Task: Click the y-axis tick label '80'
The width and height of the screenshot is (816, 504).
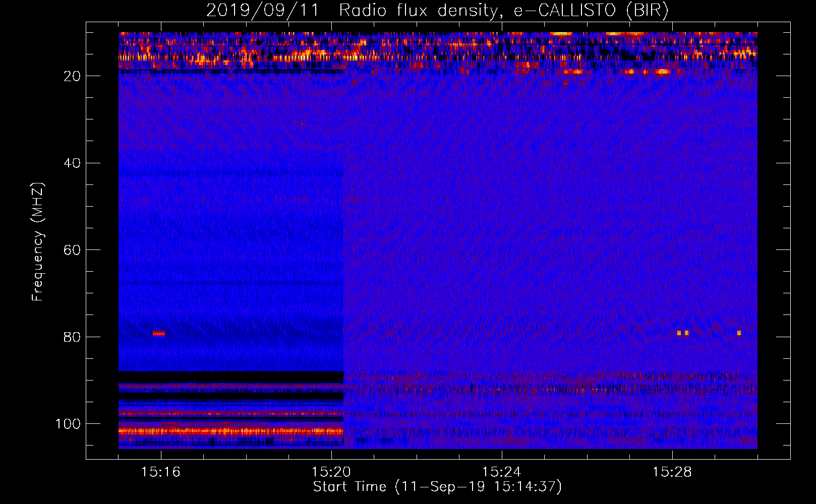Action: click(72, 337)
